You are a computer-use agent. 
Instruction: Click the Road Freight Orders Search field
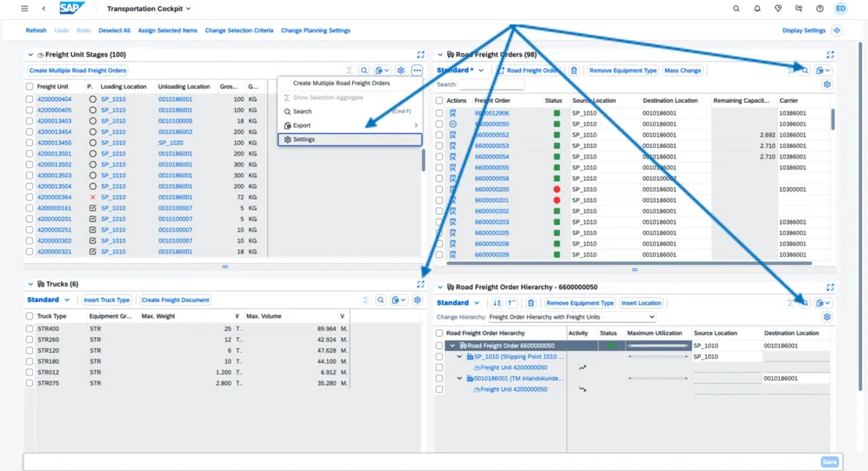[491, 84]
